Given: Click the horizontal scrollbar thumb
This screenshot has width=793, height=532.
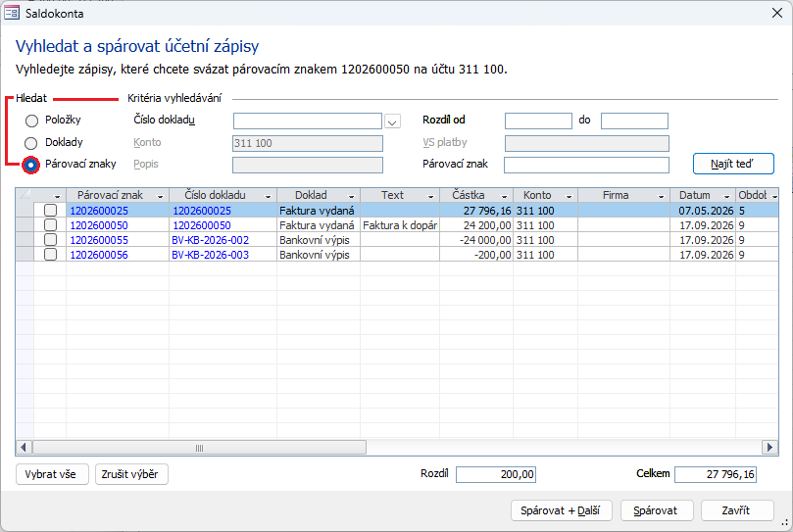Looking at the screenshot, I should pyautogui.click(x=199, y=448).
